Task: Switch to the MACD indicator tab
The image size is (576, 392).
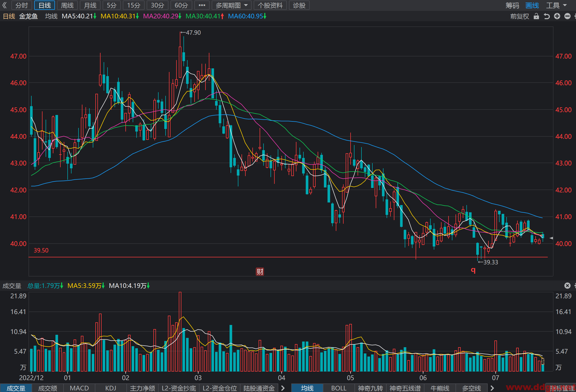Action: [79, 388]
